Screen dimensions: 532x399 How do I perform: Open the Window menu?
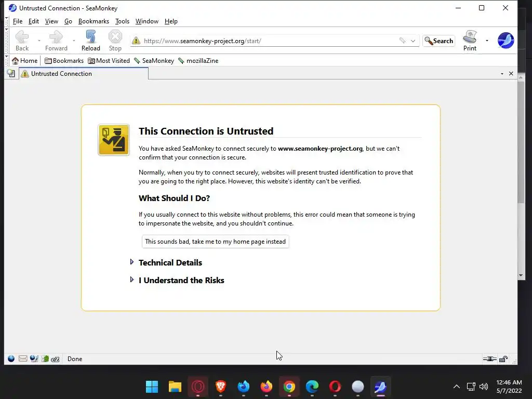pyautogui.click(x=147, y=21)
